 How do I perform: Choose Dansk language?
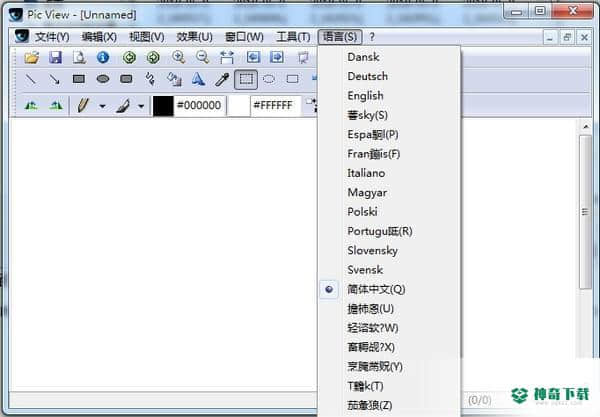(389, 57)
